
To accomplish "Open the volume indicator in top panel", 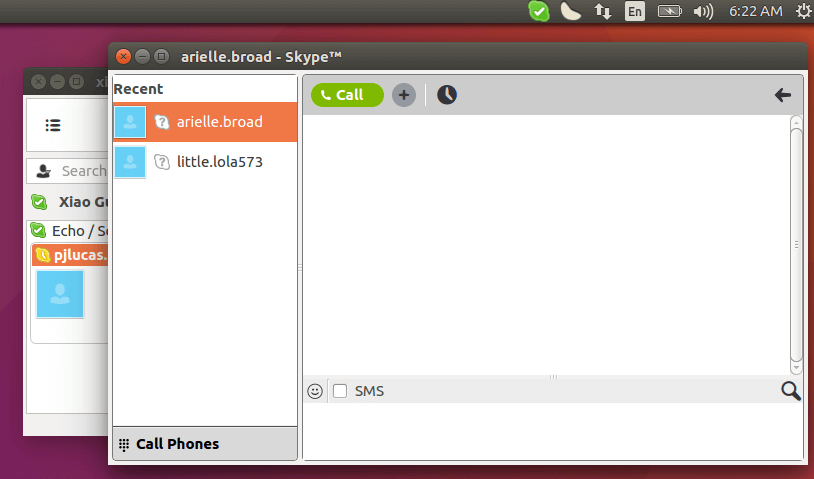I will pyautogui.click(x=703, y=11).
